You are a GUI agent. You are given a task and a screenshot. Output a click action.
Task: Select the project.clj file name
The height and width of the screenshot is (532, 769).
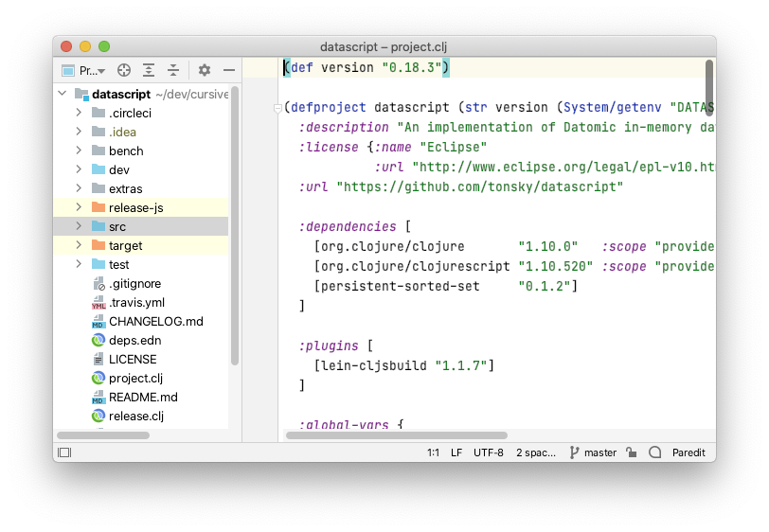(x=135, y=378)
